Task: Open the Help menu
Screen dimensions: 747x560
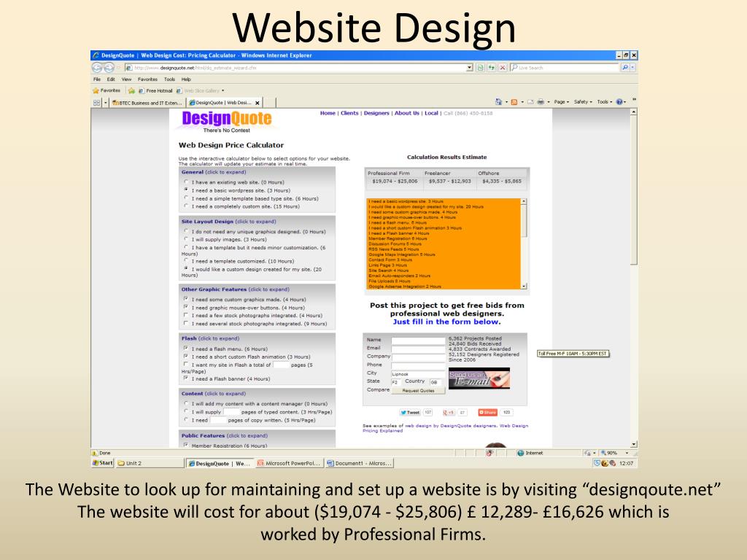Action: pos(186,79)
